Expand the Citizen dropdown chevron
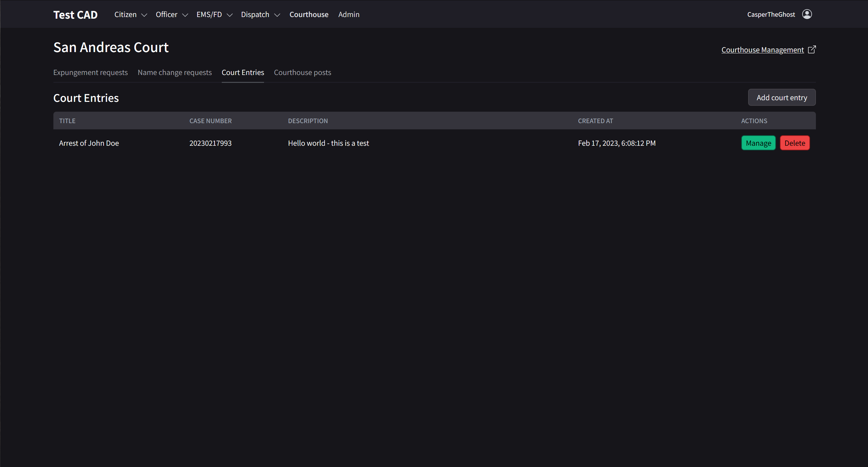Image resolution: width=868 pixels, height=467 pixels. coord(144,15)
